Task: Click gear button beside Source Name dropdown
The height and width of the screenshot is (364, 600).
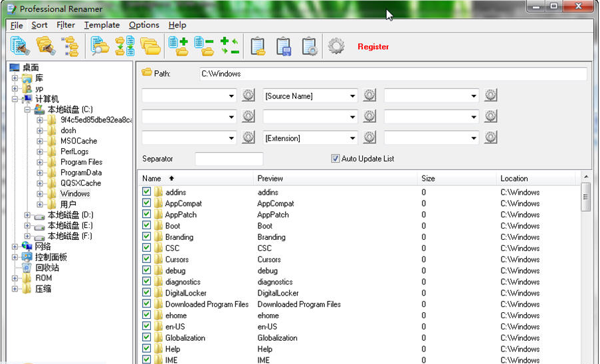Action: [370, 96]
